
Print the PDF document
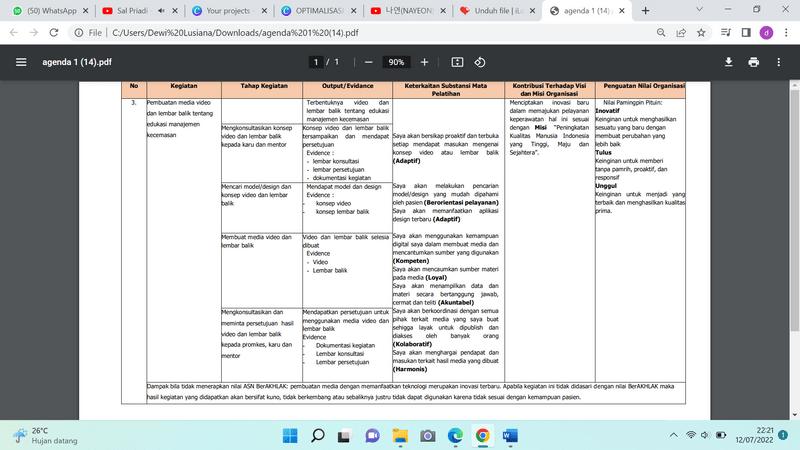tap(754, 62)
